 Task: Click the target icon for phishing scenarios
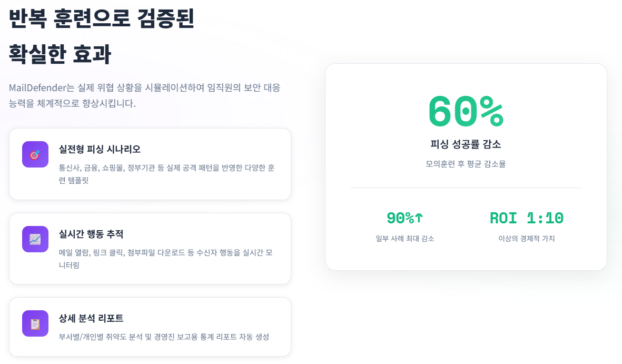click(35, 154)
